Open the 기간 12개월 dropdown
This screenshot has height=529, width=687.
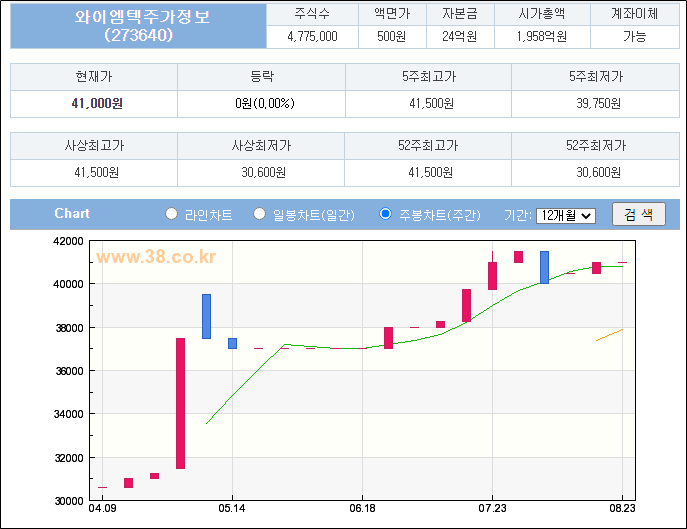pyautogui.click(x=566, y=216)
